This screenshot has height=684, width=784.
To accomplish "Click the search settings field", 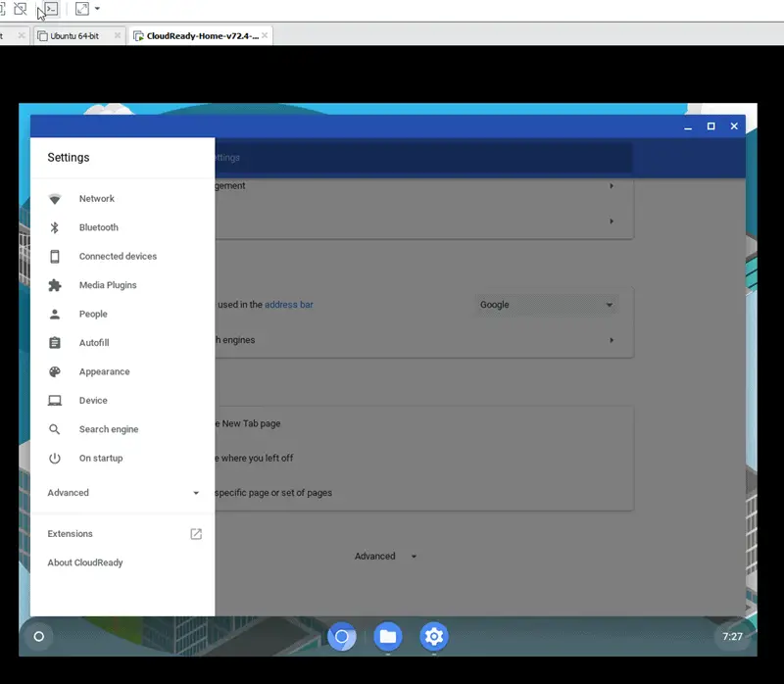I will tap(423, 158).
